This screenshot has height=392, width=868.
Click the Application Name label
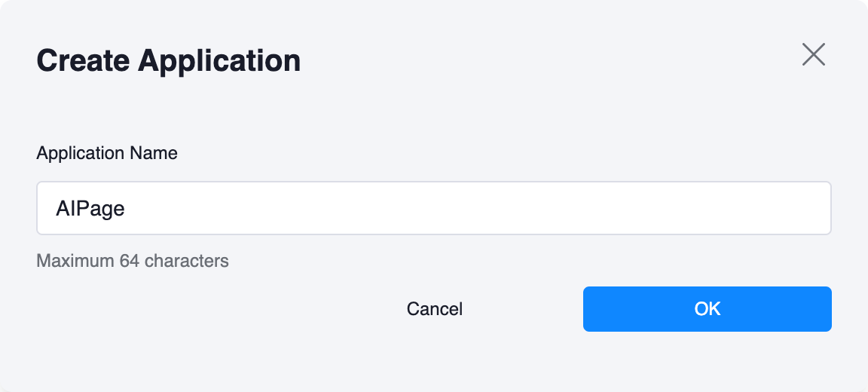(107, 154)
